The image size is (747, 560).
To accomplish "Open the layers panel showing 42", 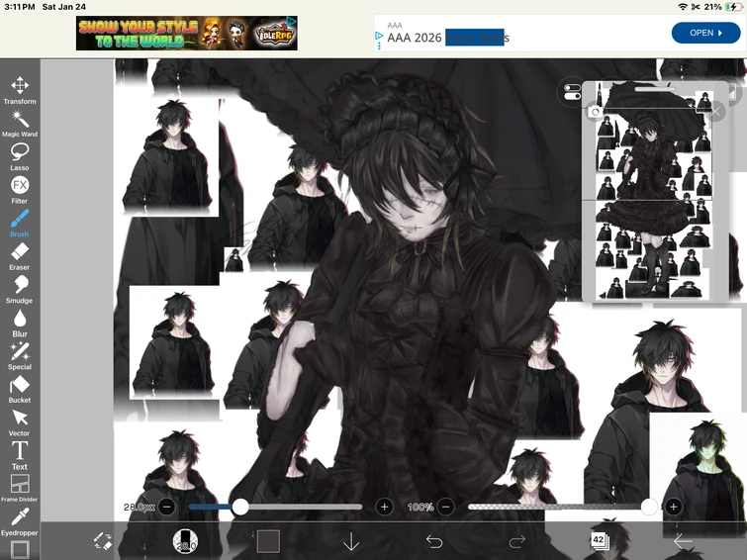I will [599, 540].
